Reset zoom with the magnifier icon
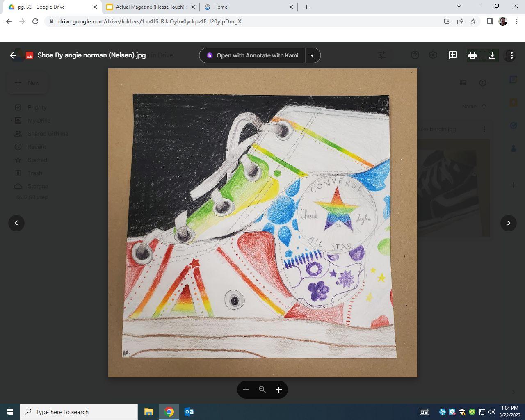The width and height of the screenshot is (525, 420). 262,390
